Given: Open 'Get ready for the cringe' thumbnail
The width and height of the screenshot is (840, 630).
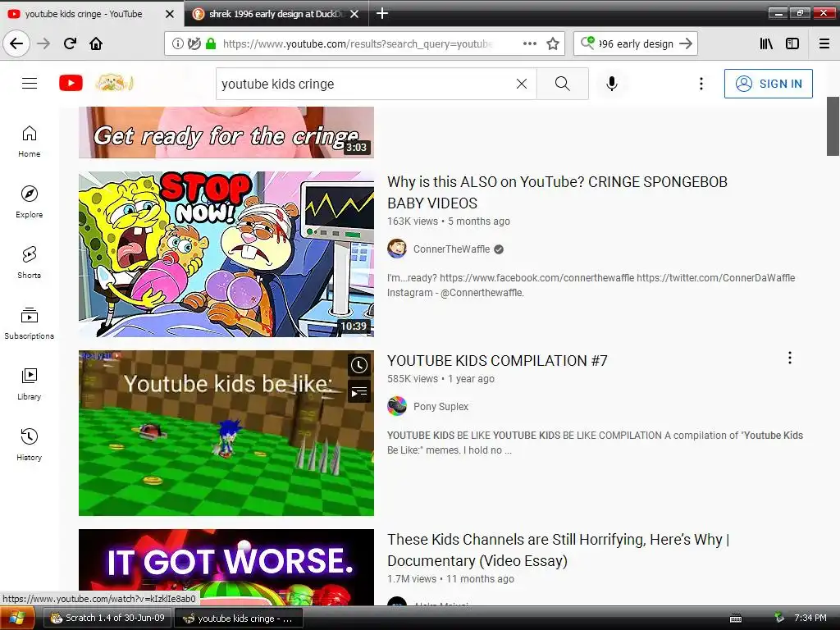Looking at the screenshot, I should (x=226, y=132).
